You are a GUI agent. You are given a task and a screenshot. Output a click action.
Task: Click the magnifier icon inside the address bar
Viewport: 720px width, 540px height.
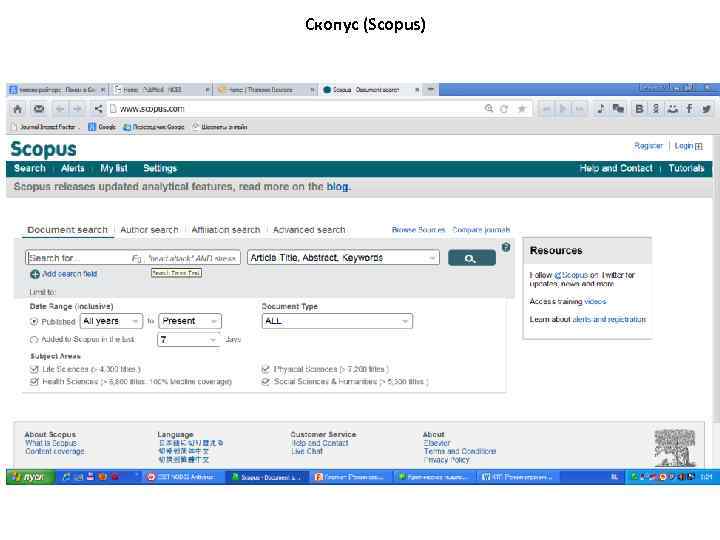point(489,108)
